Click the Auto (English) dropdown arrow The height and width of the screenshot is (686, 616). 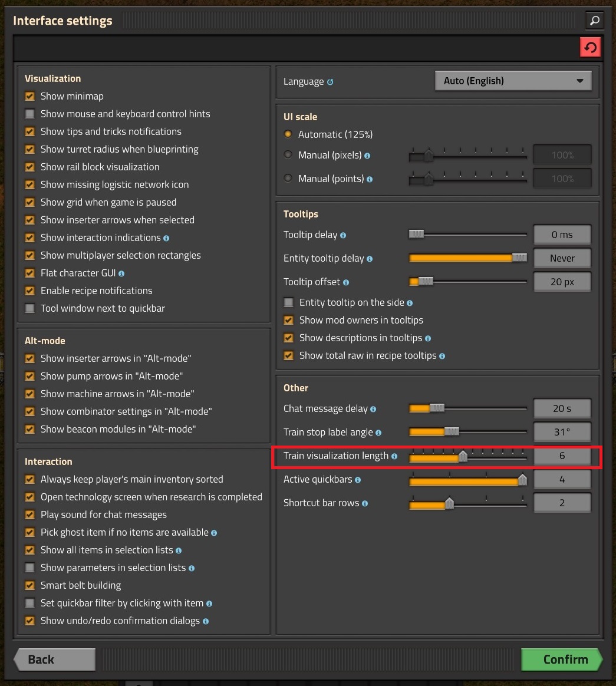(580, 81)
